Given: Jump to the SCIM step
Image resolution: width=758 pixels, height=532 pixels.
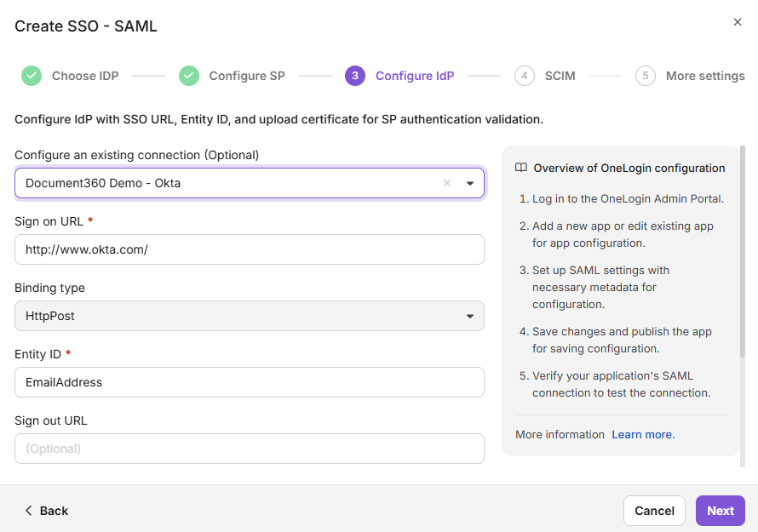Looking at the screenshot, I should 560,76.
